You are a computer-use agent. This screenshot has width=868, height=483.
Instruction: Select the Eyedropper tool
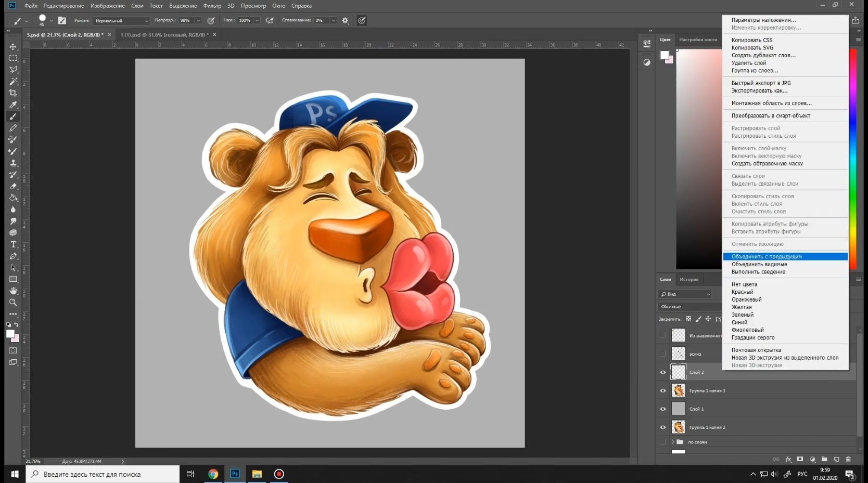pos(13,105)
